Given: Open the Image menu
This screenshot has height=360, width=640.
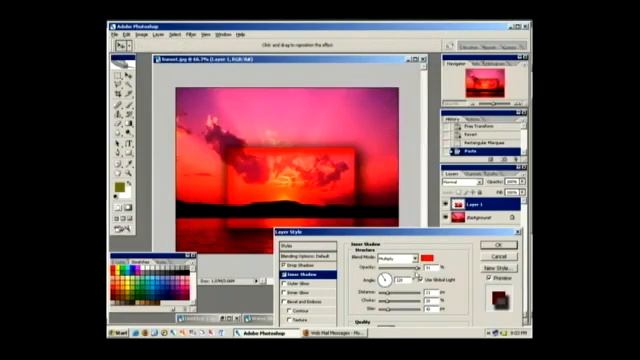Looking at the screenshot, I should pos(142,35).
